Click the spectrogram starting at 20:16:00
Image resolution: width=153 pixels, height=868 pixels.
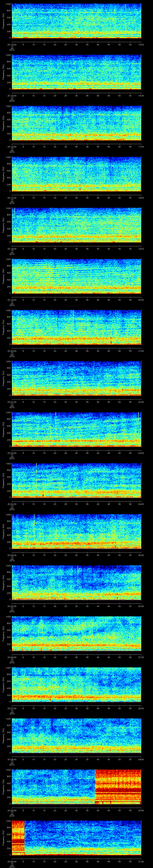[x=76, y=123]
